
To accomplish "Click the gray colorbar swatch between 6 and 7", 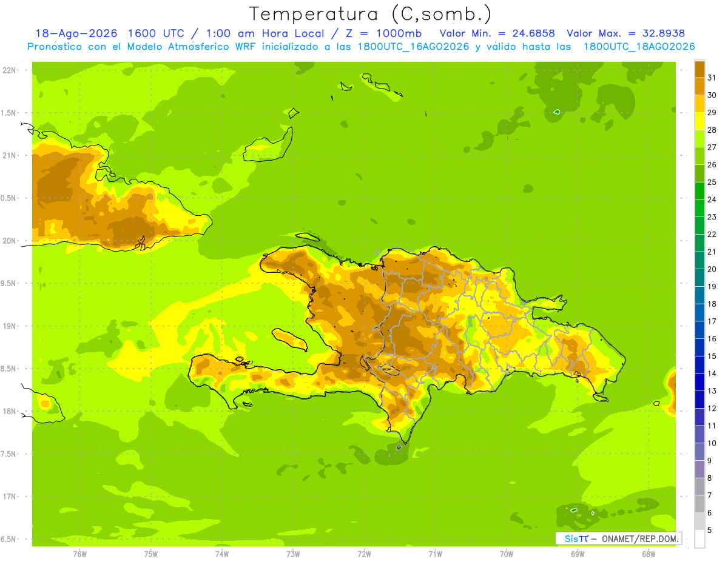I will point(699,504).
